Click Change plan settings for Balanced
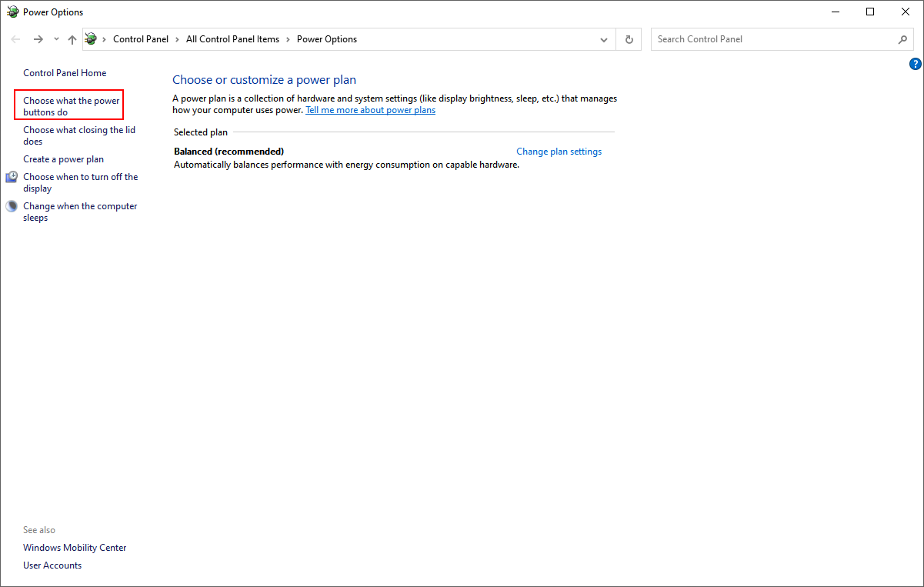This screenshot has height=587, width=924. tap(559, 152)
